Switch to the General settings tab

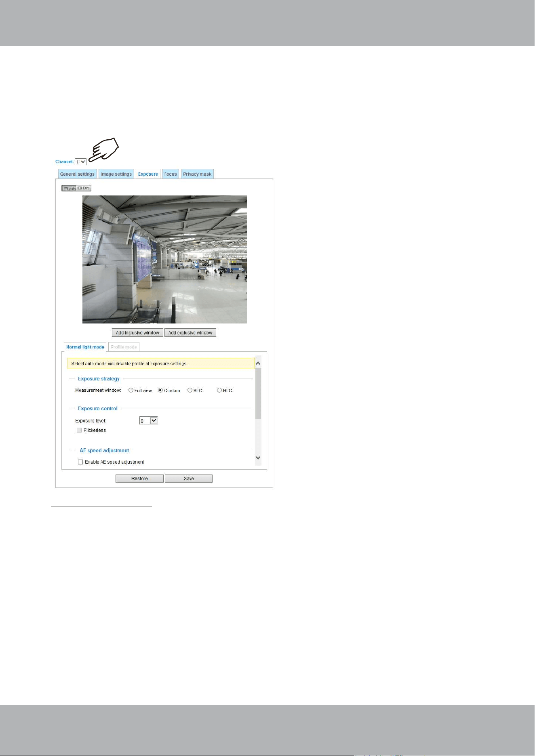click(77, 174)
